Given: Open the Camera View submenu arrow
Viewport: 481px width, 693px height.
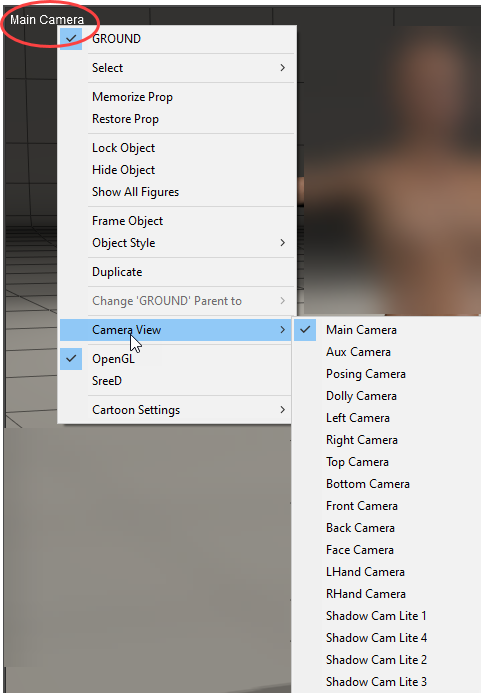Looking at the screenshot, I should [x=282, y=330].
